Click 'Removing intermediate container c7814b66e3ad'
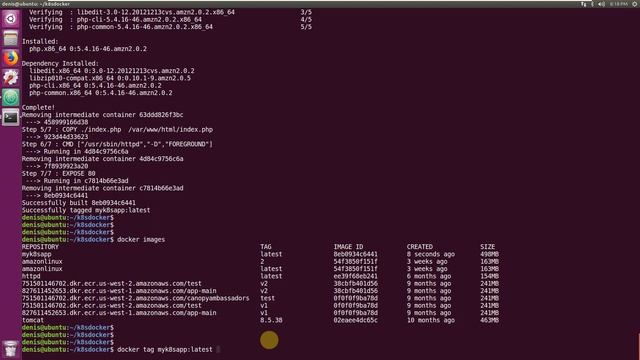The image size is (640, 360). click(102, 188)
